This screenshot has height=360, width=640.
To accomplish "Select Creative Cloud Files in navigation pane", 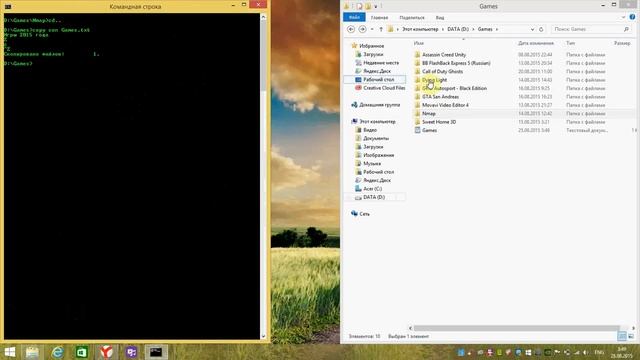I will (384, 88).
